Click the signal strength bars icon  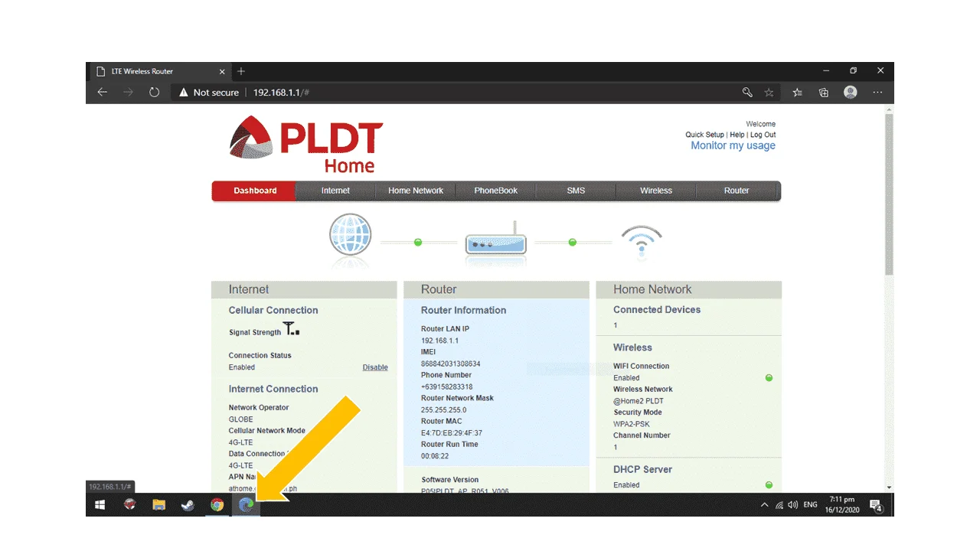click(291, 330)
